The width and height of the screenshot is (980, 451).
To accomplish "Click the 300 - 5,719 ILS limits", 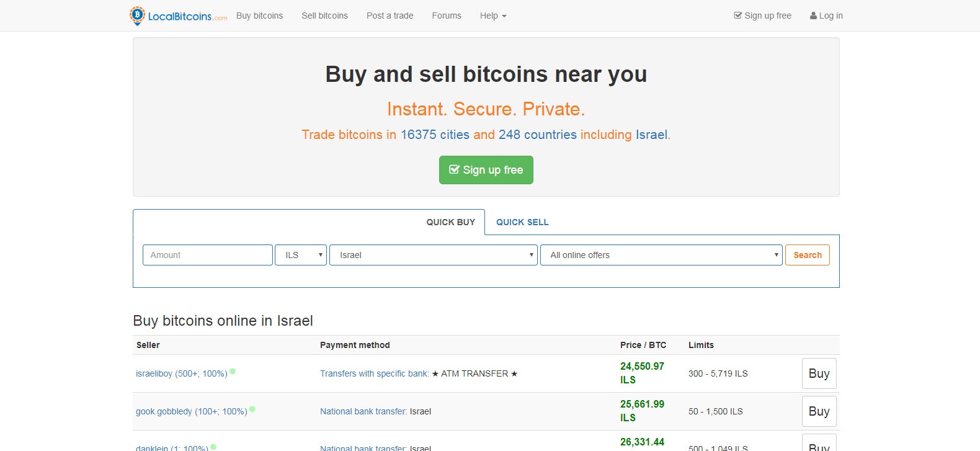I will [x=718, y=373].
